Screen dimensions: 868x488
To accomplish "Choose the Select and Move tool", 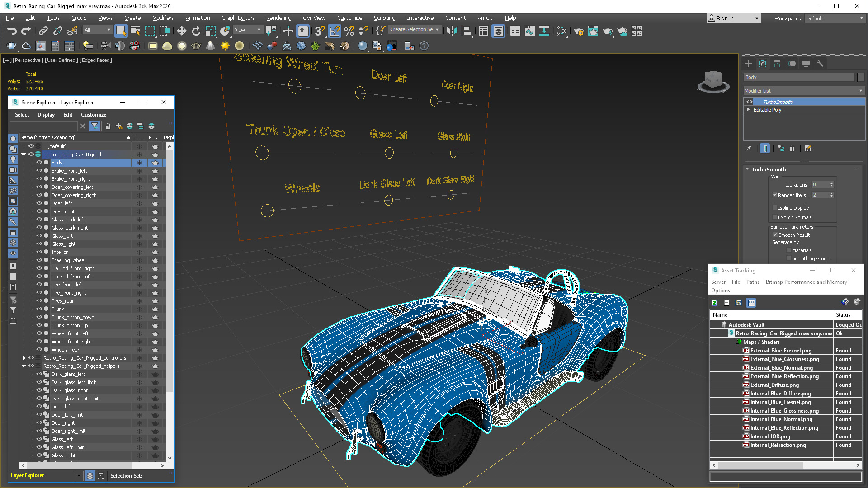I will (181, 31).
